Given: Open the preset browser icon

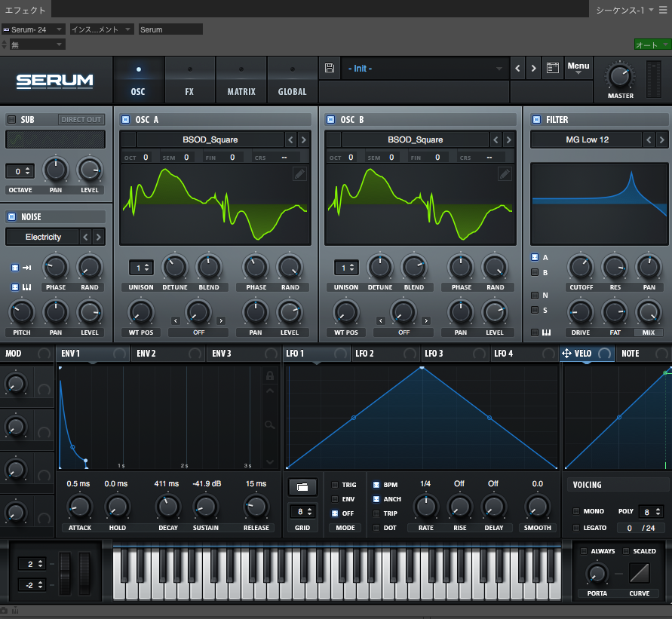Looking at the screenshot, I should point(552,68).
